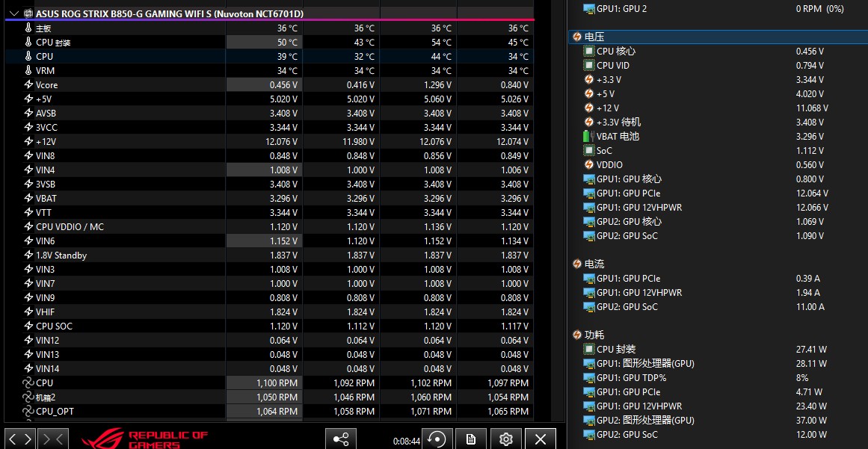
Task: Click the expand columns arrows button
Action: coord(20,439)
